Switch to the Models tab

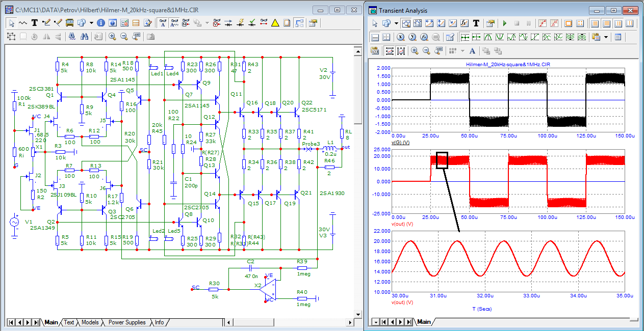(90, 322)
